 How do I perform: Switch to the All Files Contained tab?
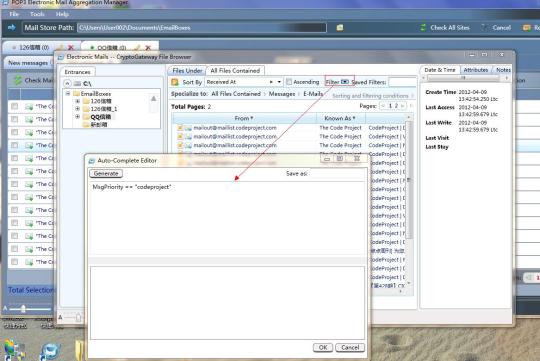click(235, 71)
